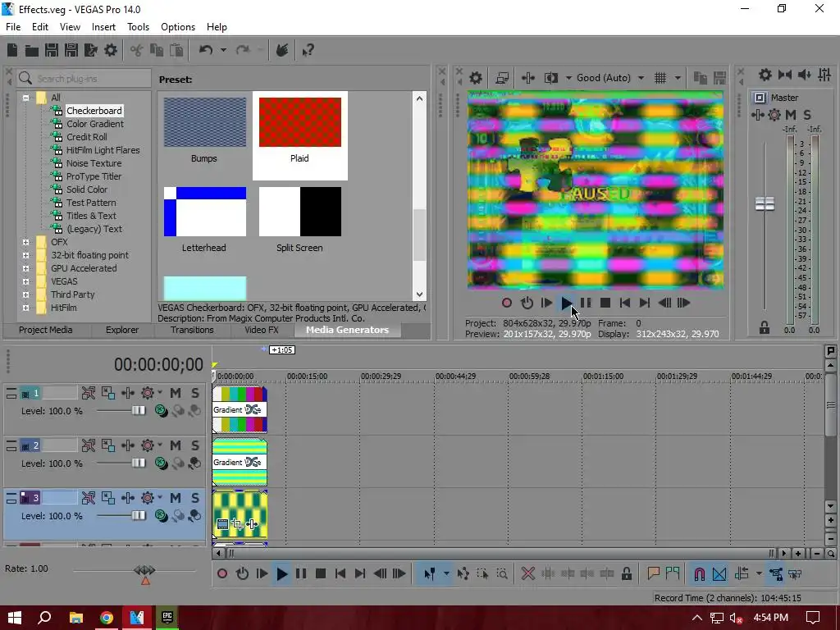The image size is (840, 630).
Task: Click the What's This help icon
Action: click(x=308, y=50)
